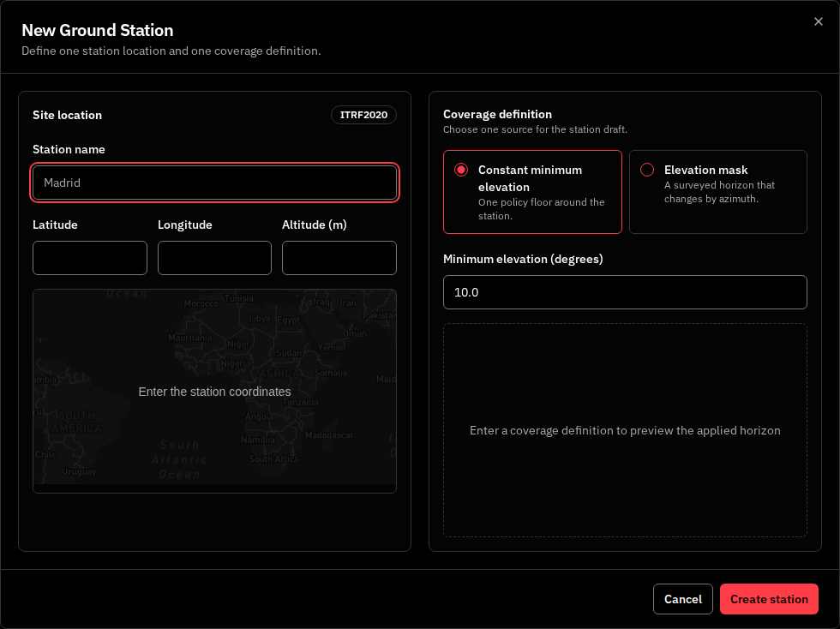Click the 'Minimum elevation (degrees)' label
Screen dimensions: 840x629
[x=523, y=259]
